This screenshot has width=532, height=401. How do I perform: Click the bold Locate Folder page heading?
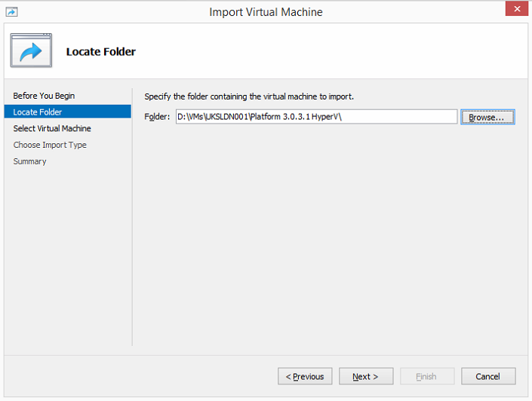coord(101,52)
